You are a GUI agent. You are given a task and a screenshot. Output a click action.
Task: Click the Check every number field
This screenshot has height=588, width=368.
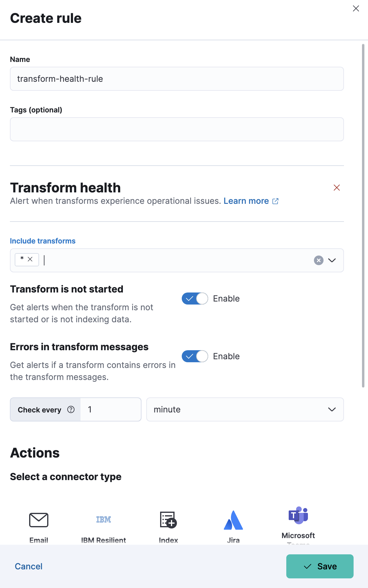(x=111, y=409)
